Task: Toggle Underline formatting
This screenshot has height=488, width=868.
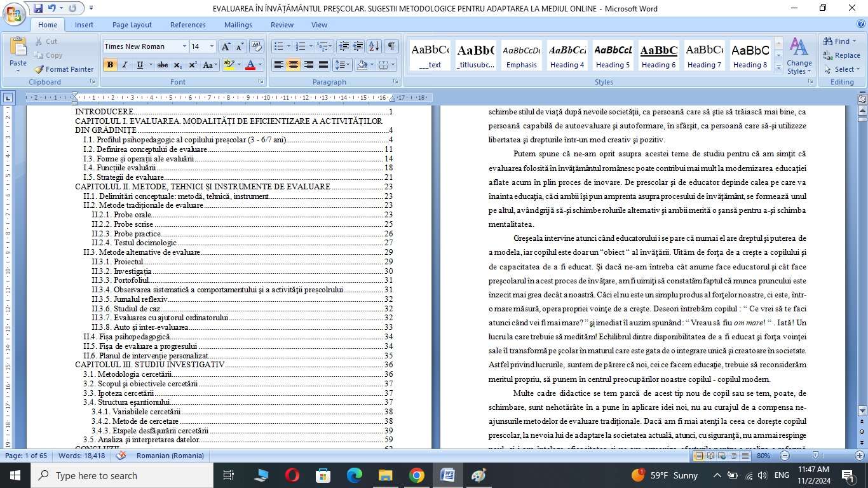Action: coord(139,65)
